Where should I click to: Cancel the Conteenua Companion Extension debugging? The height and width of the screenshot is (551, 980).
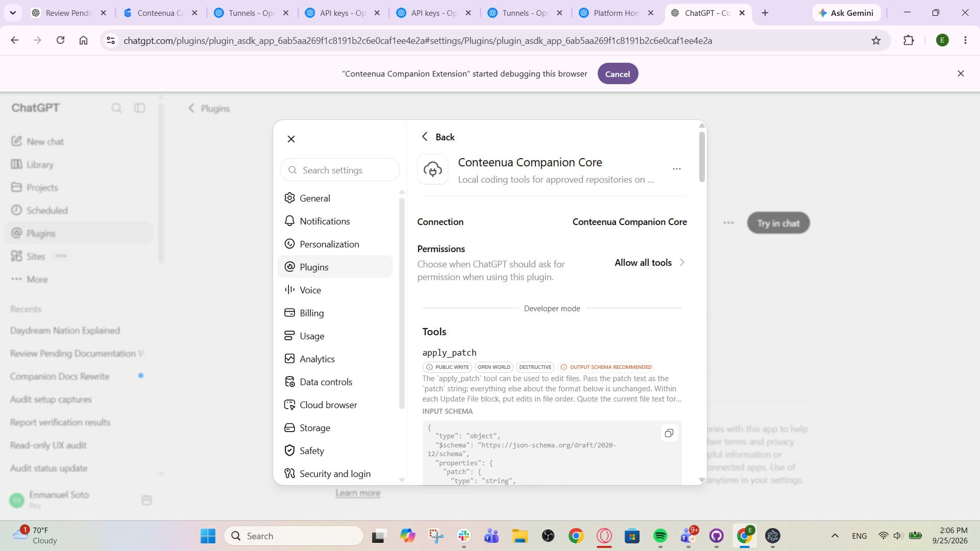coord(618,73)
